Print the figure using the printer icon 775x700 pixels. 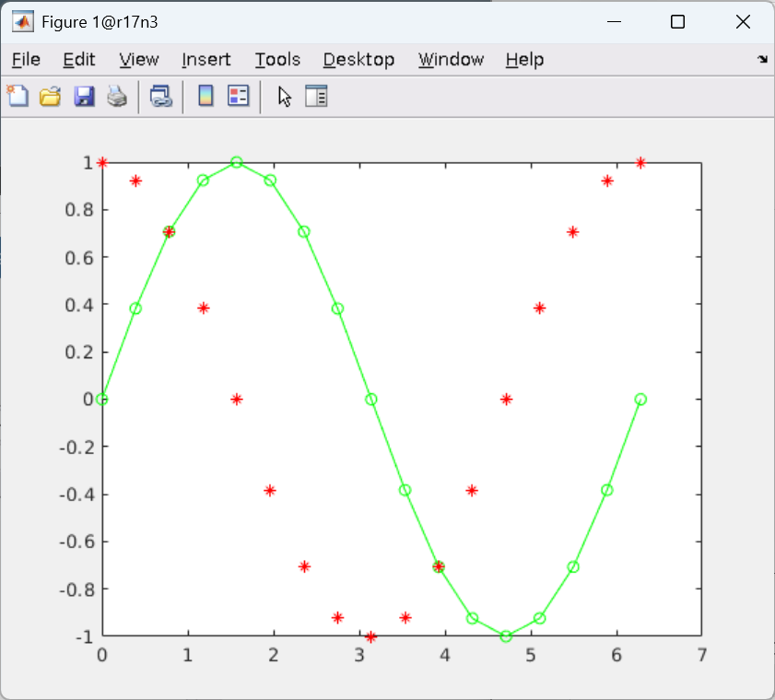click(117, 96)
